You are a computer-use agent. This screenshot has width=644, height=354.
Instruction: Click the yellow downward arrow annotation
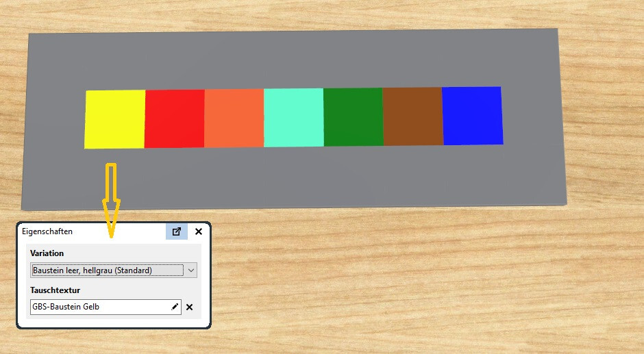(x=111, y=200)
